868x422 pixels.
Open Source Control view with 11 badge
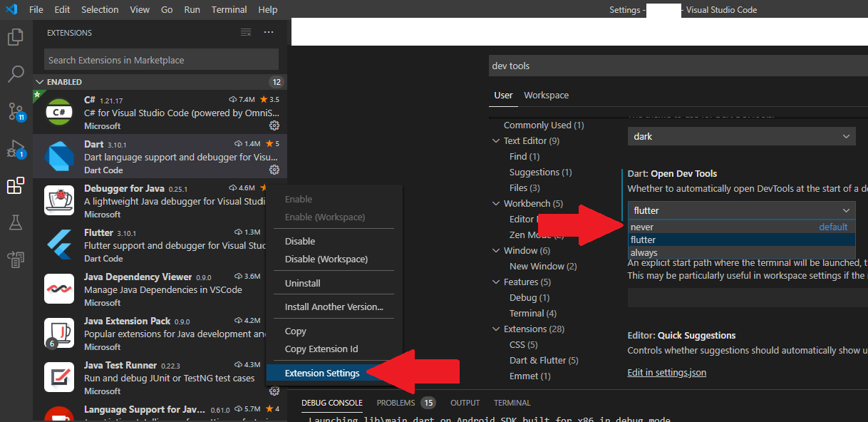coord(16,111)
